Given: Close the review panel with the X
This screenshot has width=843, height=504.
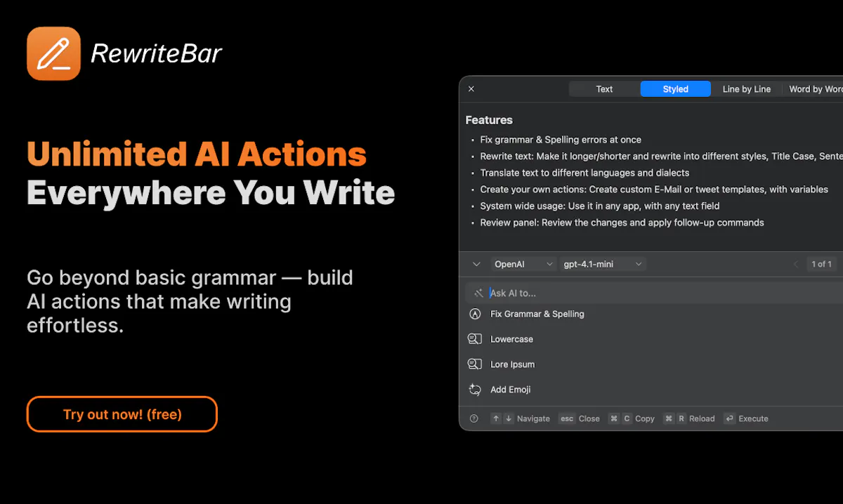Looking at the screenshot, I should (471, 89).
